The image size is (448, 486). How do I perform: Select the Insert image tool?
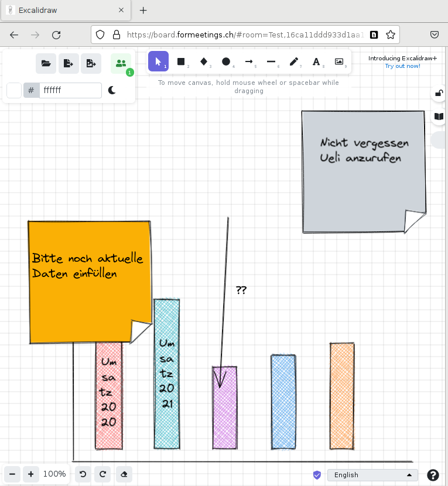339,61
